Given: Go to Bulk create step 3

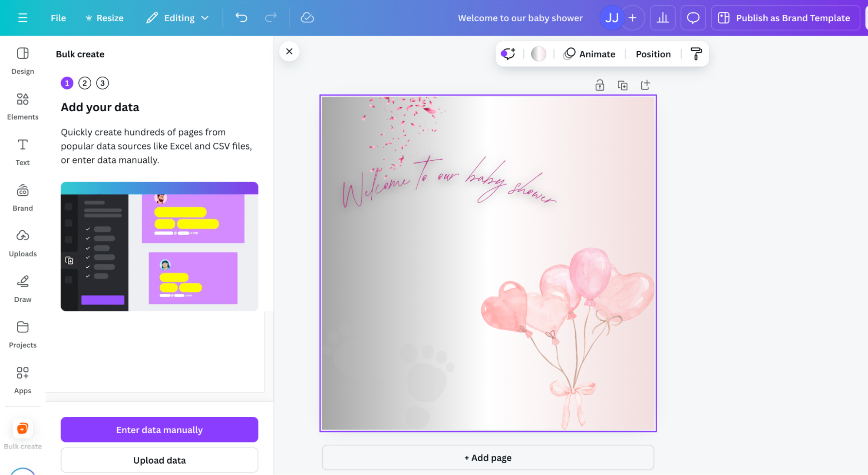Looking at the screenshot, I should tap(102, 83).
